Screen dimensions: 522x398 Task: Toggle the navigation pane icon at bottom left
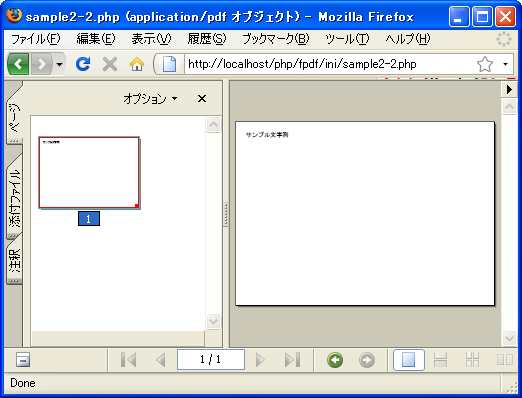click(x=23, y=360)
